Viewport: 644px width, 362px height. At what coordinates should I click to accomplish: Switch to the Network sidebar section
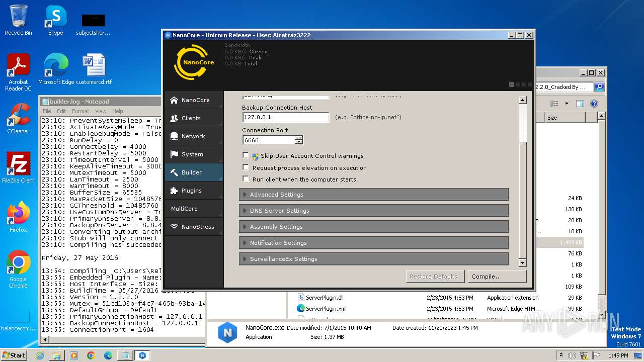[x=194, y=136]
